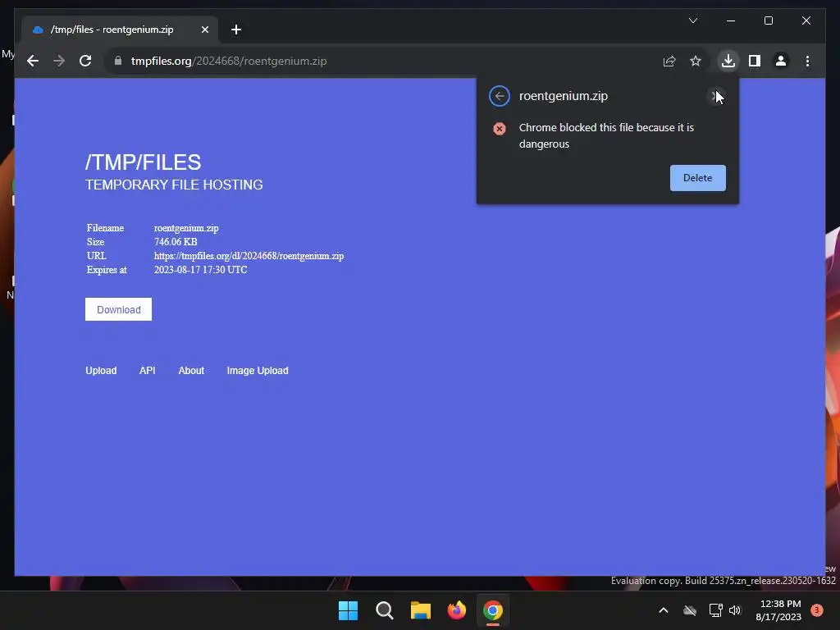Image resolution: width=840 pixels, height=630 pixels.
Task: Open Firefox from taskbar
Action: (456, 610)
